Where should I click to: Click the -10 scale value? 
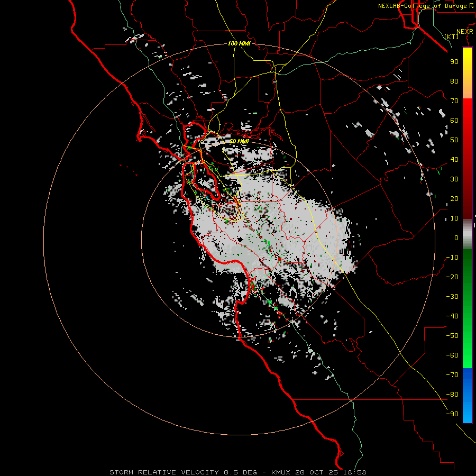click(x=452, y=258)
